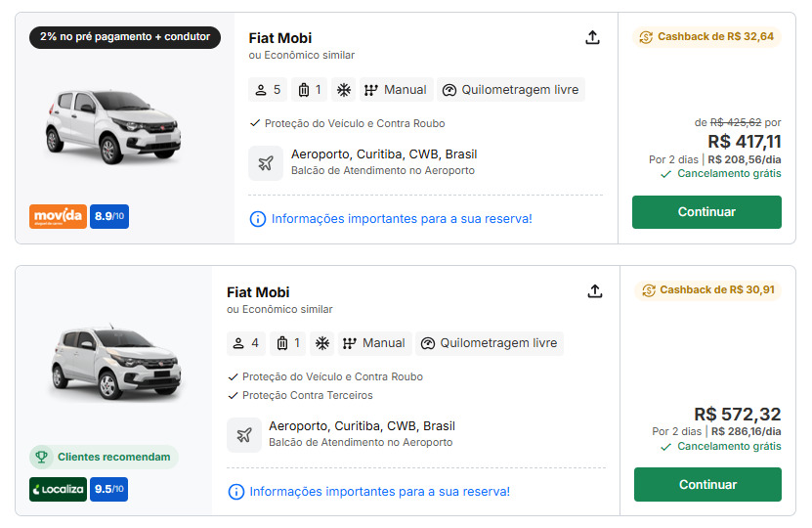812x528 pixels.
Task: Click the airport plane icon in second card
Action: point(244,435)
